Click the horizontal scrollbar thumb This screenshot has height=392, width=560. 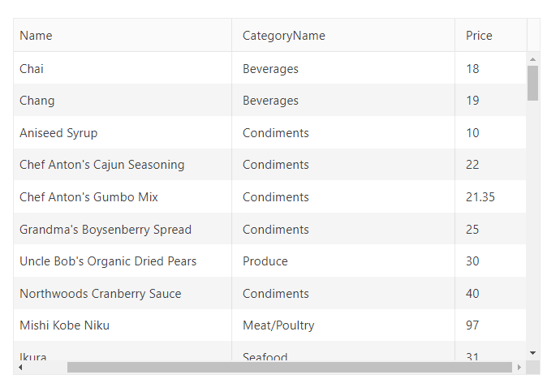coord(289,368)
